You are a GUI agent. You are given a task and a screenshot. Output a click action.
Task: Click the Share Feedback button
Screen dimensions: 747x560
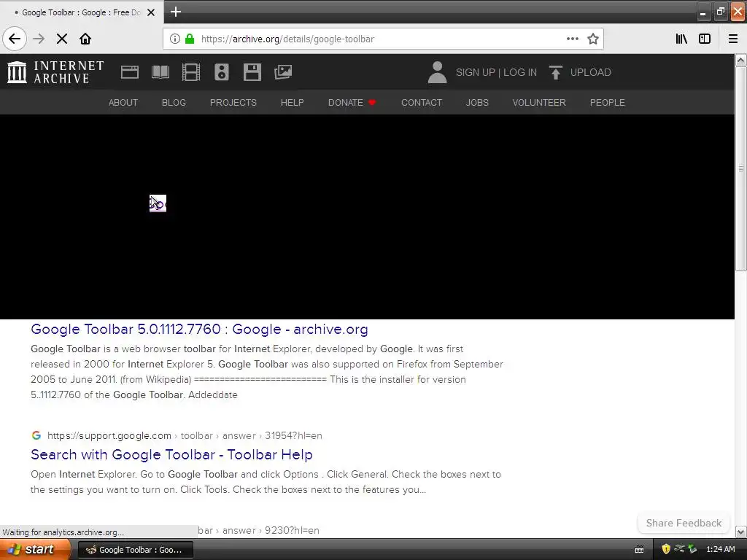pos(684,523)
